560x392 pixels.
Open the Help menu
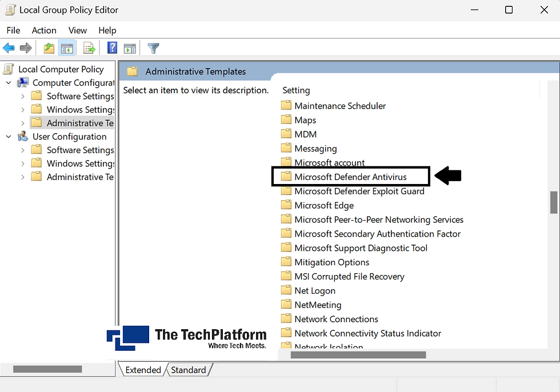point(107,30)
